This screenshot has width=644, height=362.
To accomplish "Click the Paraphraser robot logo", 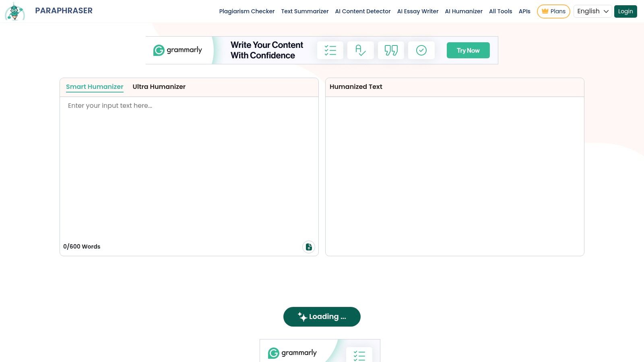I will tap(14, 11).
